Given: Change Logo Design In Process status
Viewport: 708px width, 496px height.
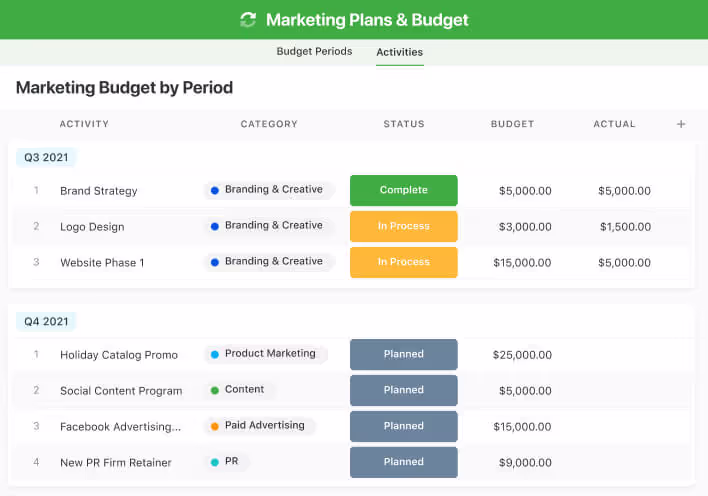Looking at the screenshot, I should tap(403, 226).
